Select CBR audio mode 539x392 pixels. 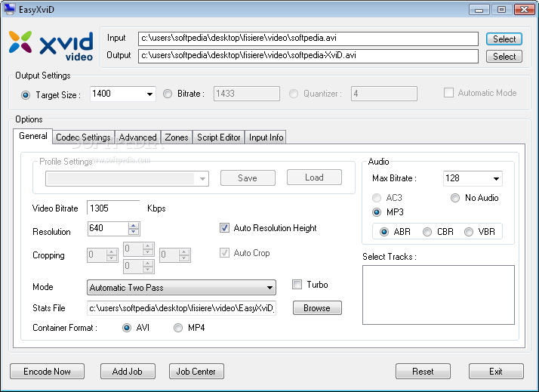coord(427,232)
